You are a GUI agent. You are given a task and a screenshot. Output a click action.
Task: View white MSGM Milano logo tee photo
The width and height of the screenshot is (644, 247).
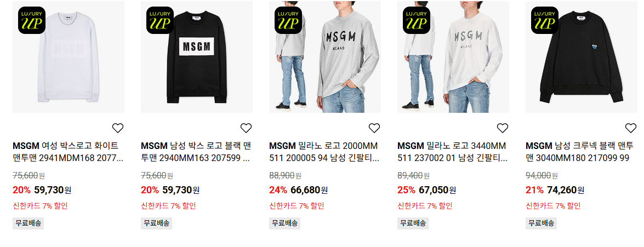click(453, 57)
